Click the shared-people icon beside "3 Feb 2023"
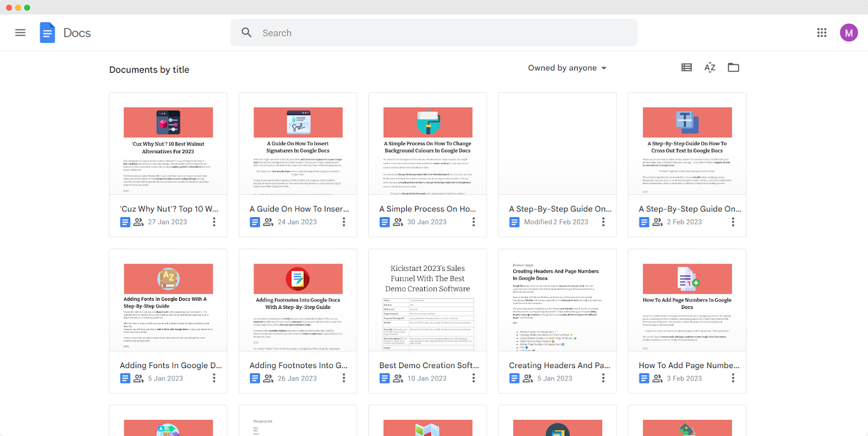 (658, 378)
